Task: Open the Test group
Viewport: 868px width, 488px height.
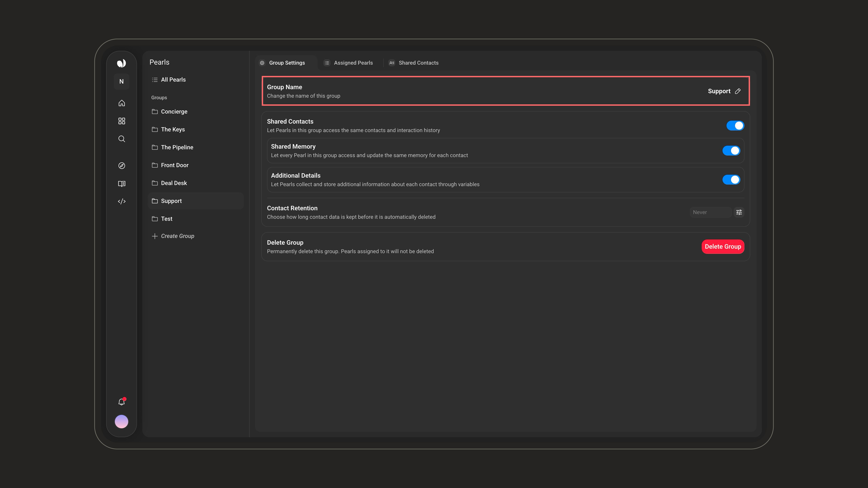Action: pyautogui.click(x=195, y=219)
